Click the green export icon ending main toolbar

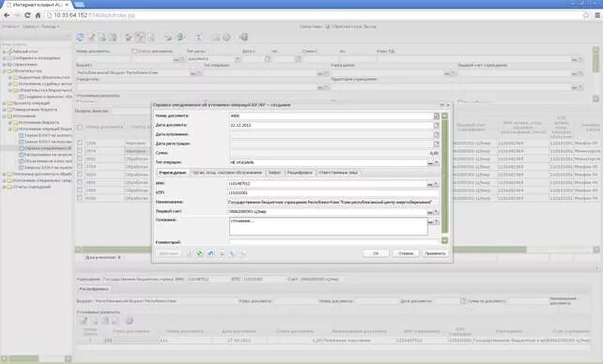tap(243, 38)
